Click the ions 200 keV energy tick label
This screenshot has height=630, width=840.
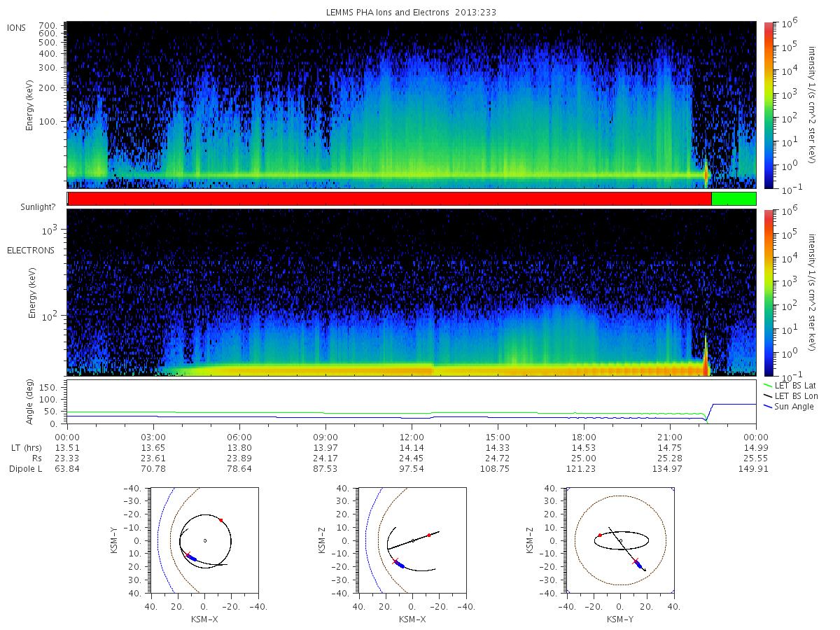coord(48,89)
